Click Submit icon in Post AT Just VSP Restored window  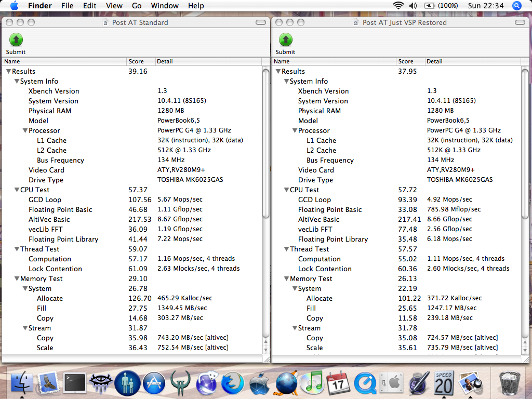(x=286, y=39)
